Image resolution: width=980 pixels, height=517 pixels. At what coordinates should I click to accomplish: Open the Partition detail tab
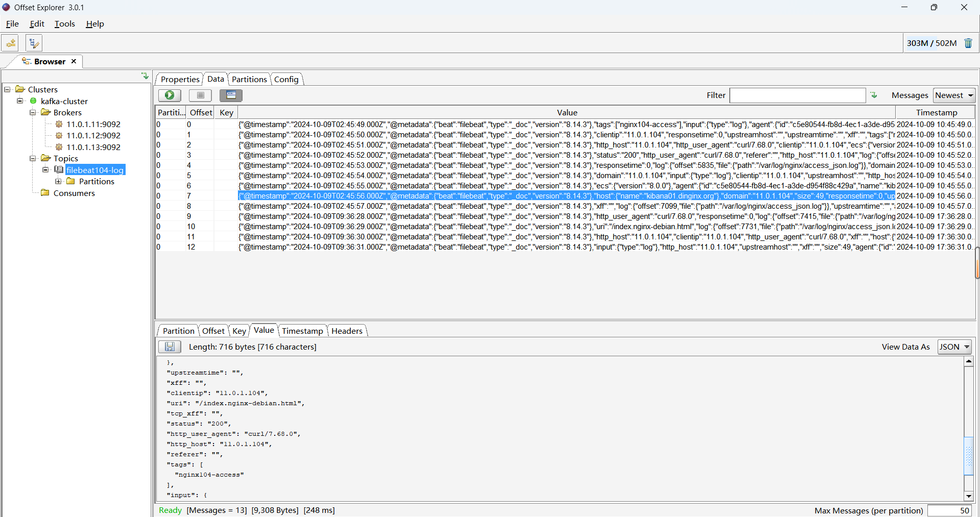pyautogui.click(x=178, y=331)
